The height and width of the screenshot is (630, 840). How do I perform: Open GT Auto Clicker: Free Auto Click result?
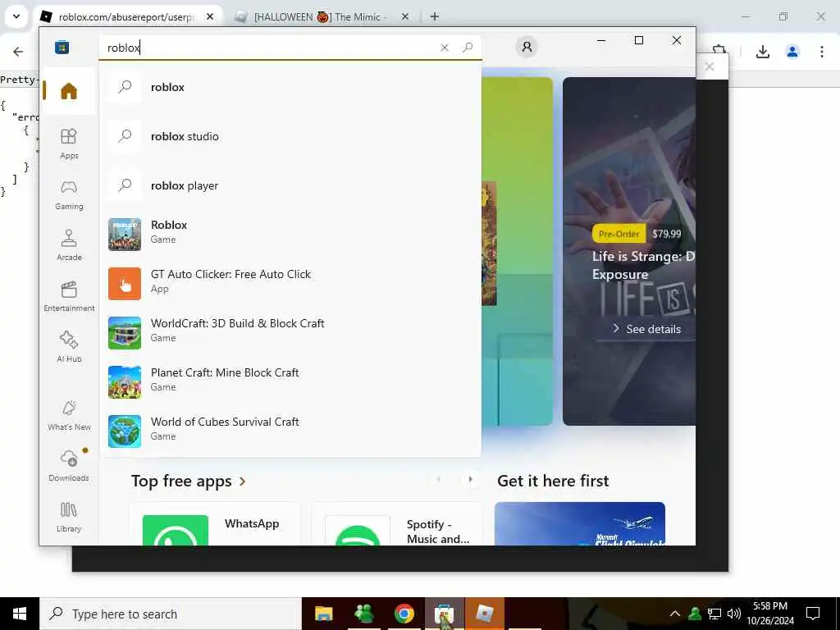coord(290,283)
